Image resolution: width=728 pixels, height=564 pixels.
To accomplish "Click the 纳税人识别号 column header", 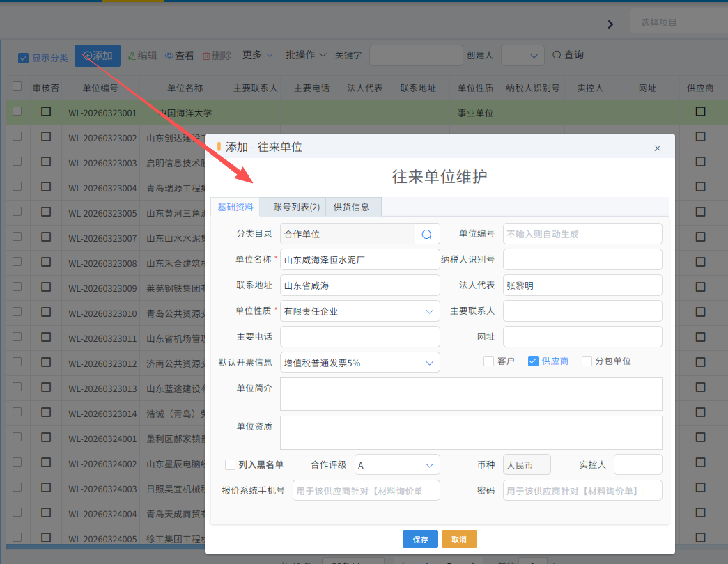I will point(532,88).
